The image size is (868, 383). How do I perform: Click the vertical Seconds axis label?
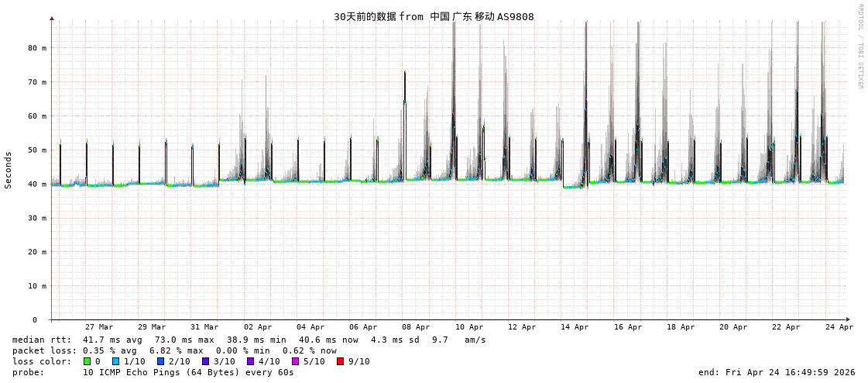[9, 170]
